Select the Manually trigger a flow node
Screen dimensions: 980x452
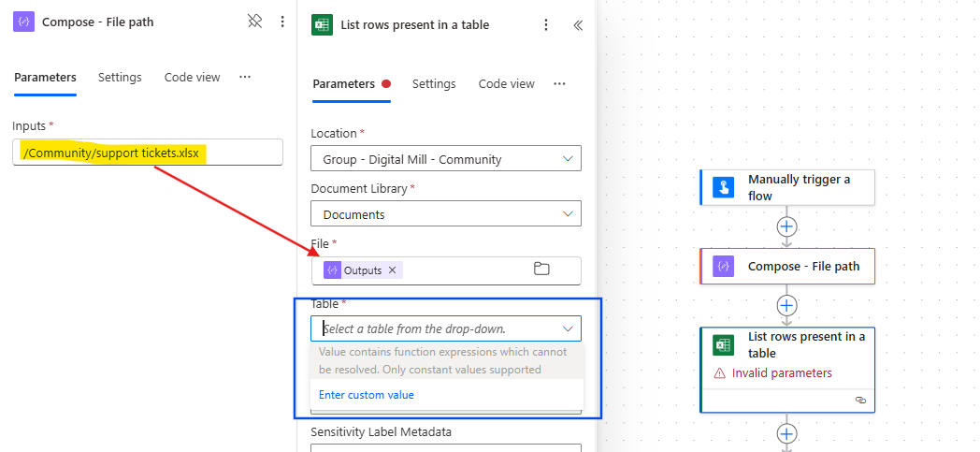click(786, 187)
